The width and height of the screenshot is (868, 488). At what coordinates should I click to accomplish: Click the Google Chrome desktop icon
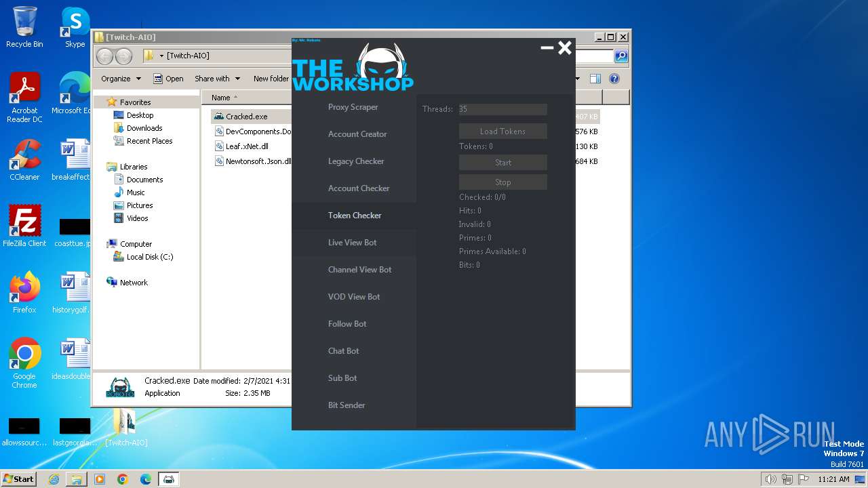[x=24, y=363]
